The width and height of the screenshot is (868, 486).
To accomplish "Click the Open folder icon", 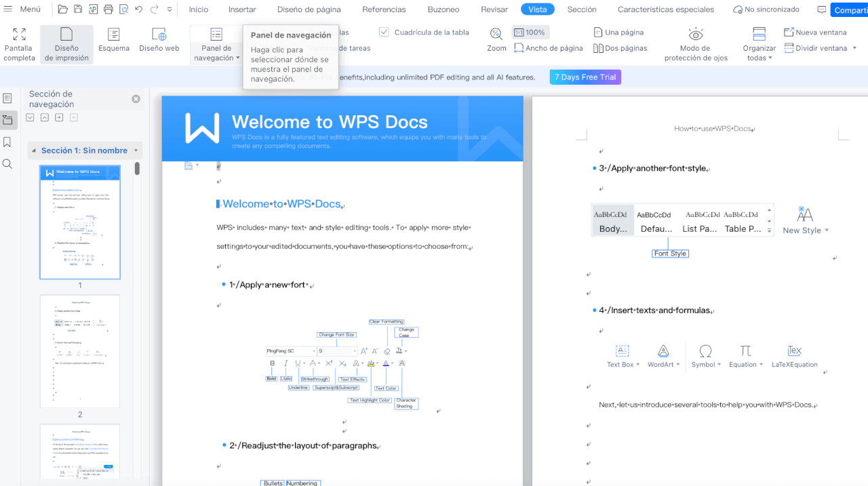I will [63, 9].
